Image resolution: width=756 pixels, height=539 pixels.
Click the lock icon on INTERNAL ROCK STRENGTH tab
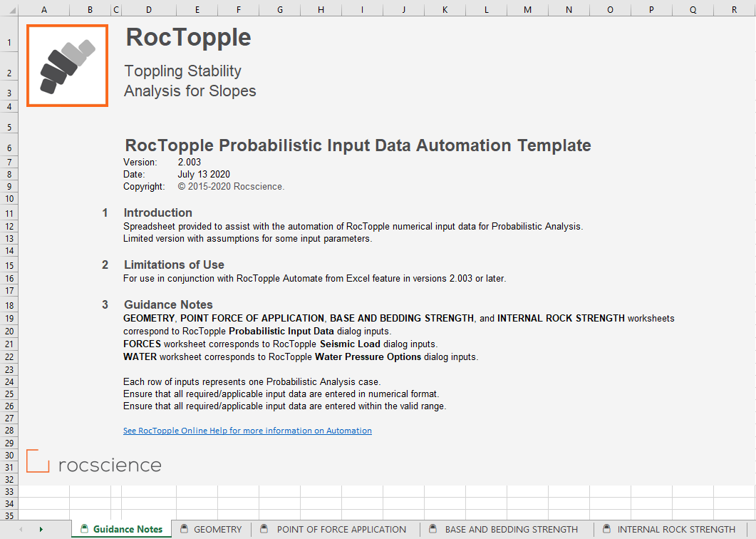coord(606,529)
